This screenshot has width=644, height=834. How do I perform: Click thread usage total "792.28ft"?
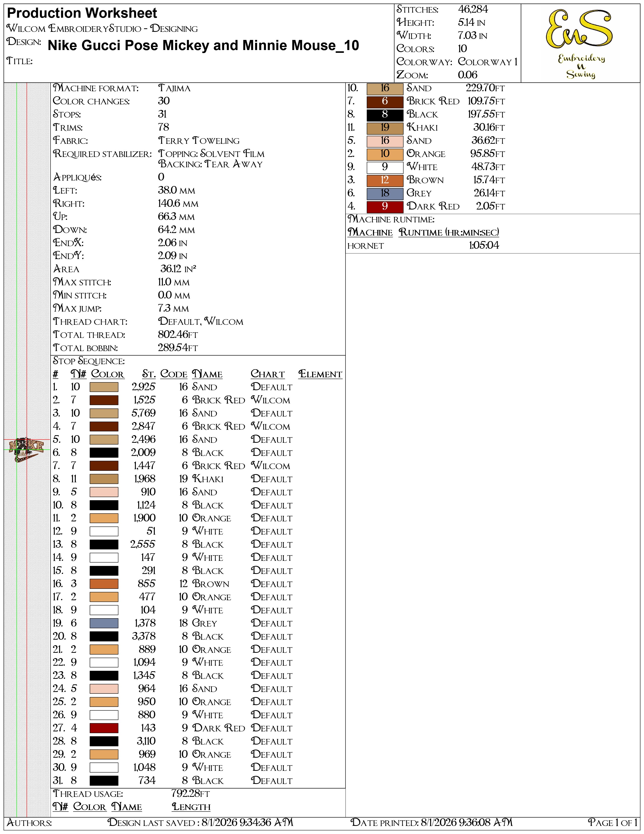[191, 794]
